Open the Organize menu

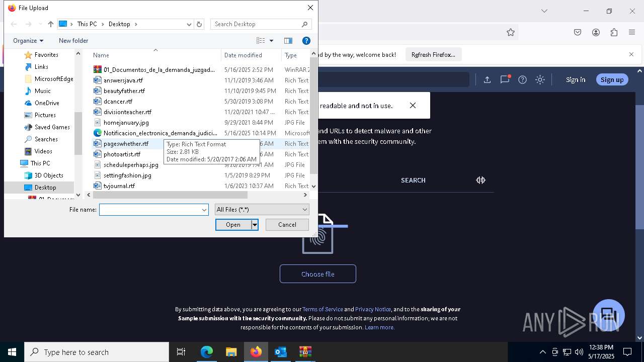point(28,41)
